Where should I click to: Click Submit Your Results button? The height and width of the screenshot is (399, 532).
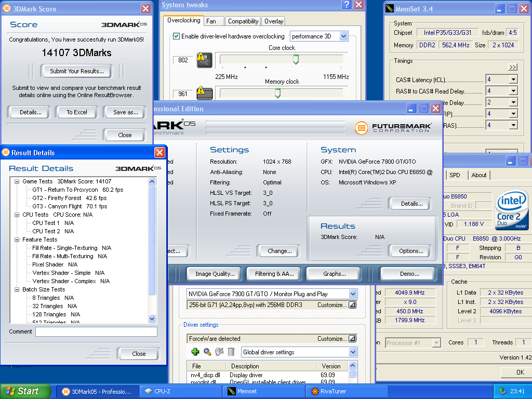(77, 71)
